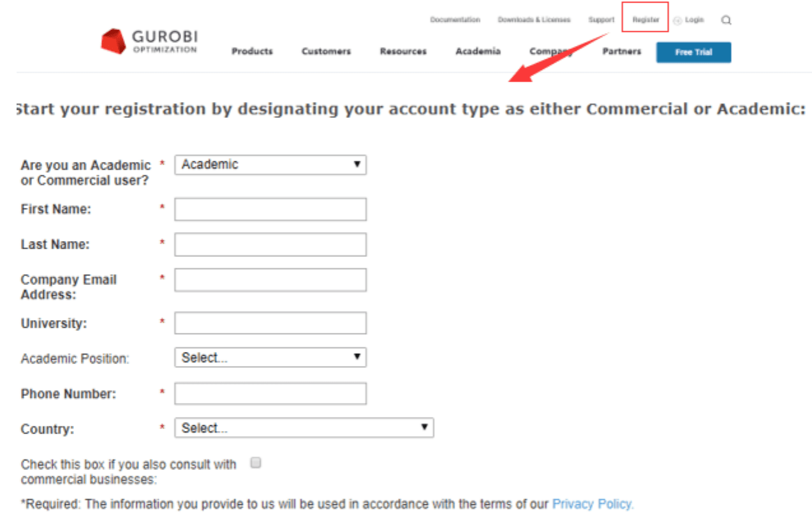Click the Documentation link
The height and width of the screenshot is (526, 812).
pyautogui.click(x=455, y=20)
